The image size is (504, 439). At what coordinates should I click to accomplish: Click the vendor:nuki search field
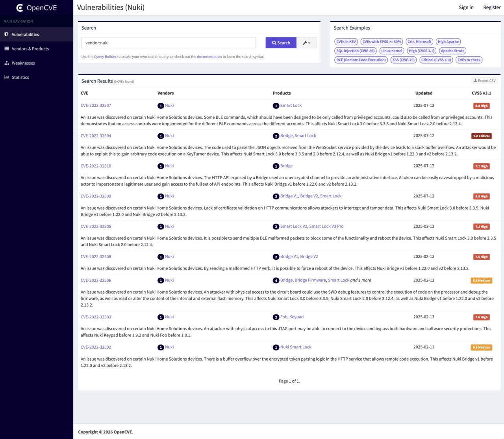[x=169, y=43]
